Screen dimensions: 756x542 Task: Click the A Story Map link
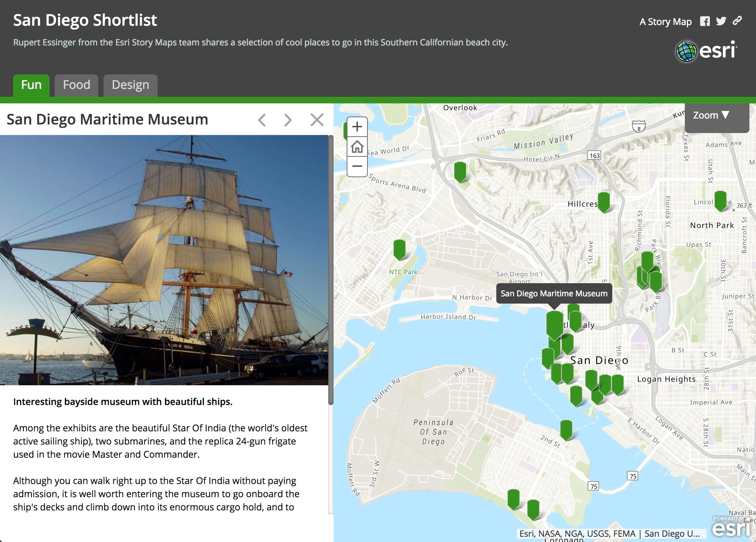click(665, 21)
